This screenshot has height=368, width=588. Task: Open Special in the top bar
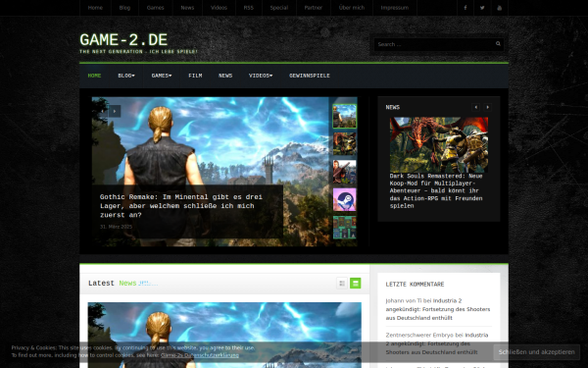pos(279,8)
